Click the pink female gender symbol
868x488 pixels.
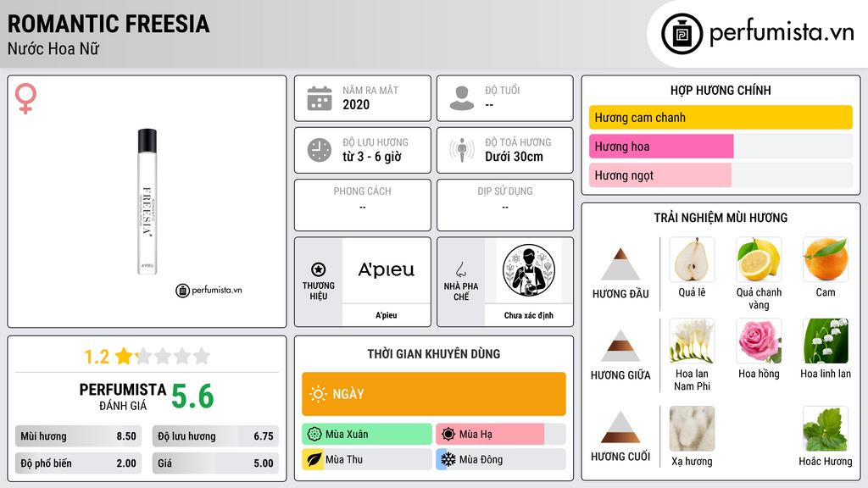(25, 98)
